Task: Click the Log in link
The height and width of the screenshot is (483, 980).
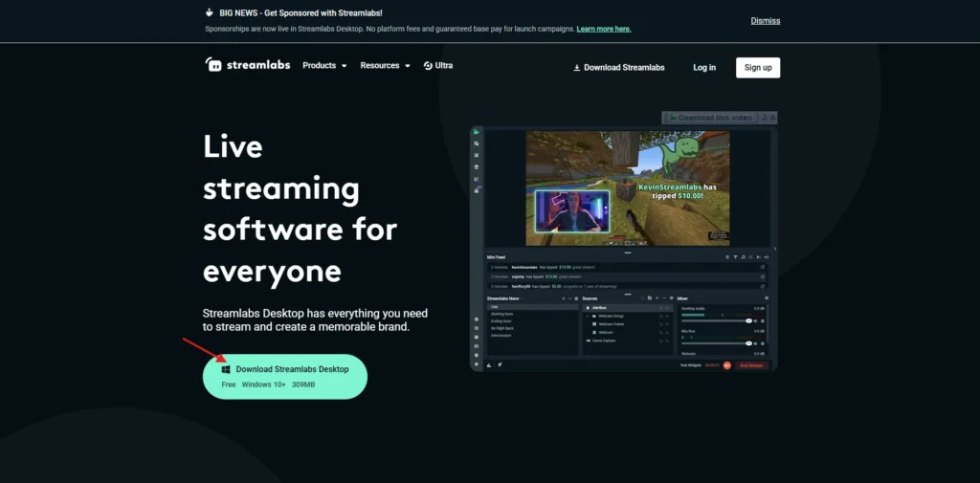Action: tap(704, 68)
